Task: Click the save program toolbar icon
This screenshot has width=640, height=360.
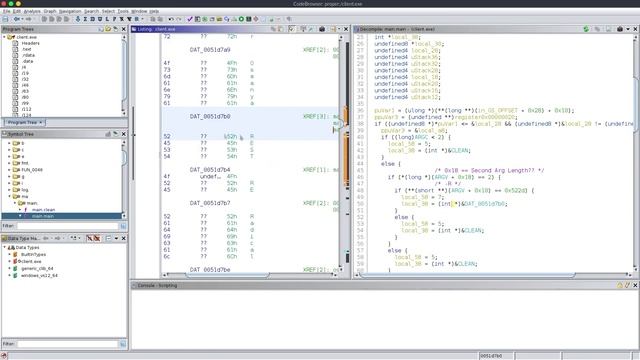Action: 5,19
